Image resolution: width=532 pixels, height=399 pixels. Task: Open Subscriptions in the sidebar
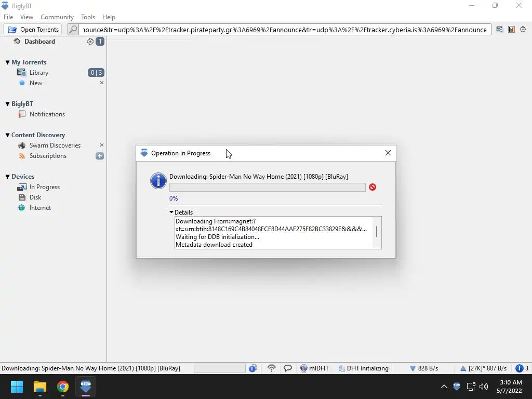pos(48,156)
